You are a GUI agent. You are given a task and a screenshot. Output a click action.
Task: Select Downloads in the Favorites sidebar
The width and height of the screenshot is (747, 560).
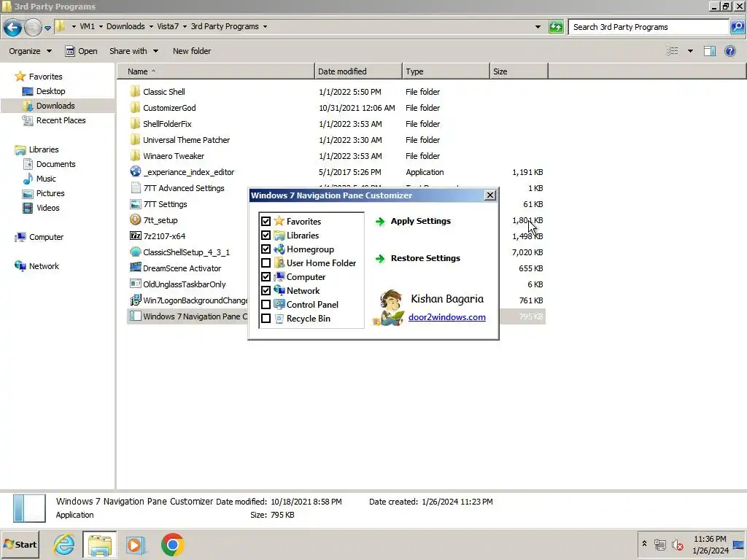[49, 106]
